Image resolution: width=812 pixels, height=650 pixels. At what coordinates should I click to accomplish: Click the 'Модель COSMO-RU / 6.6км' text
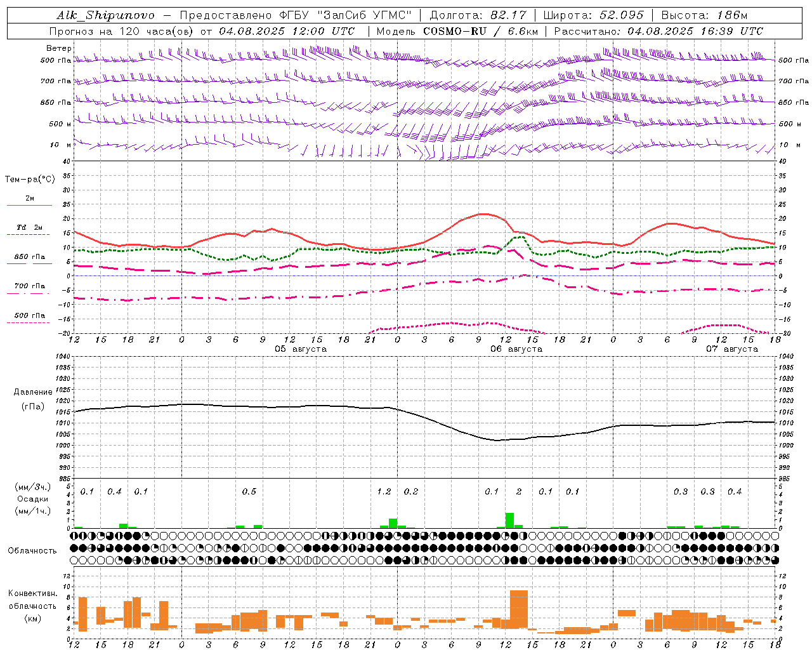457,31
